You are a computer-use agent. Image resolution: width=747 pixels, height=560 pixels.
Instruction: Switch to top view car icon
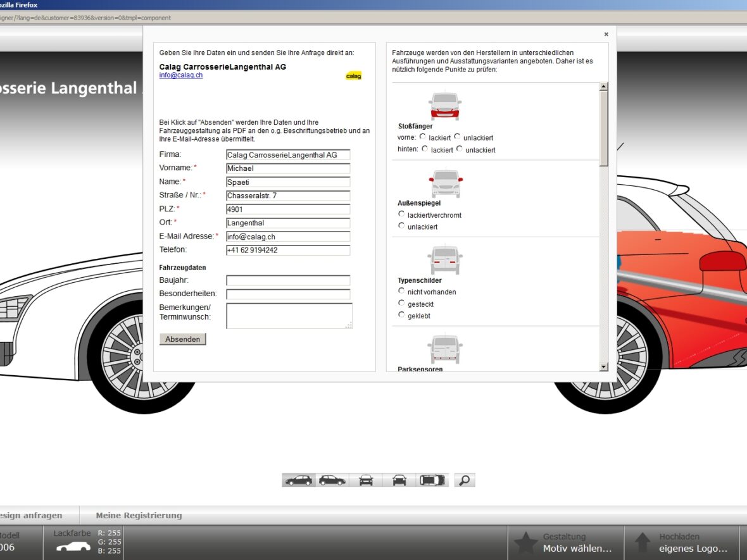pyautogui.click(x=432, y=480)
